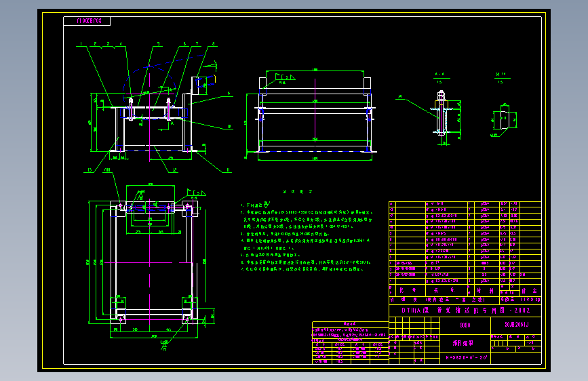
Task: Select part balloon number 5
Action: pyautogui.click(x=158, y=44)
